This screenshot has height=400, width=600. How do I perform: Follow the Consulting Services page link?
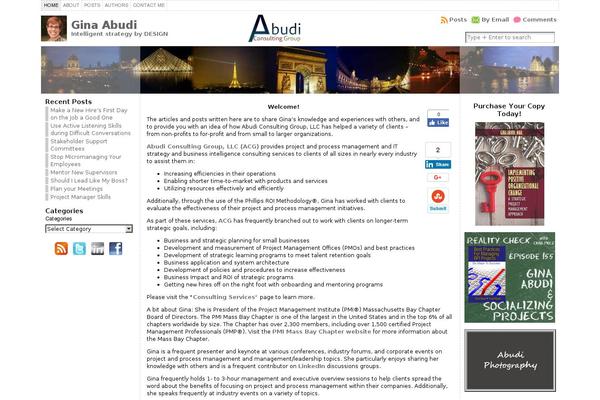[225, 297]
